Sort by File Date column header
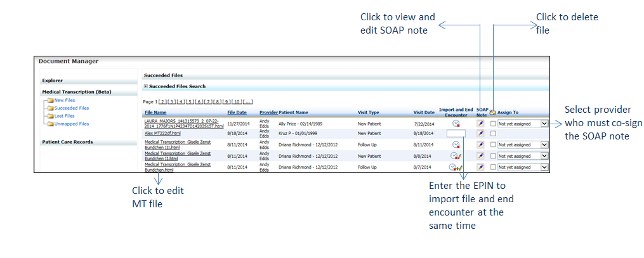This screenshot has width=644, height=258. (237, 112)
